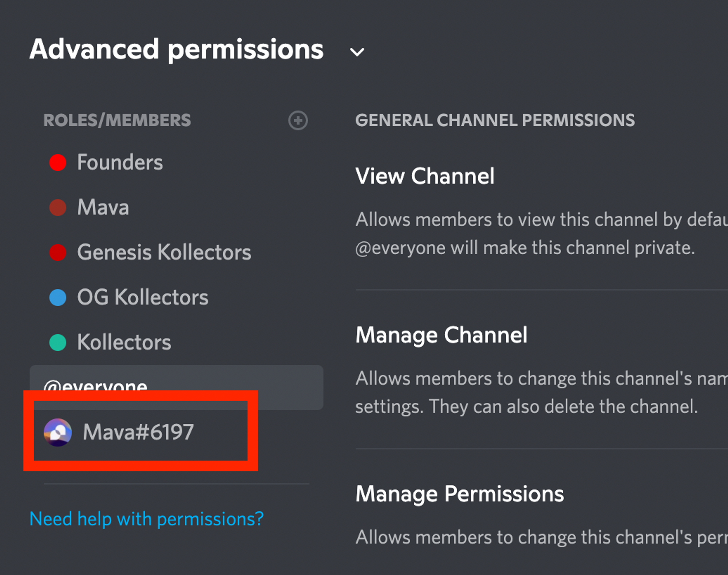This screenshot has width=728, height=575.
Task: Choose the Genesis Kollectors role
Action: 164,252
